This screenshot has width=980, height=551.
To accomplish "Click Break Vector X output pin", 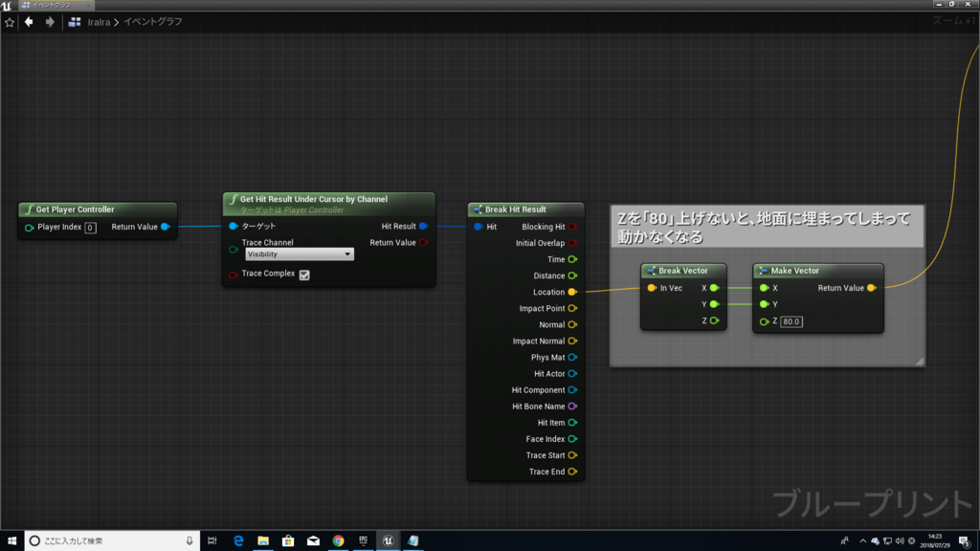I will click(714, 288).
